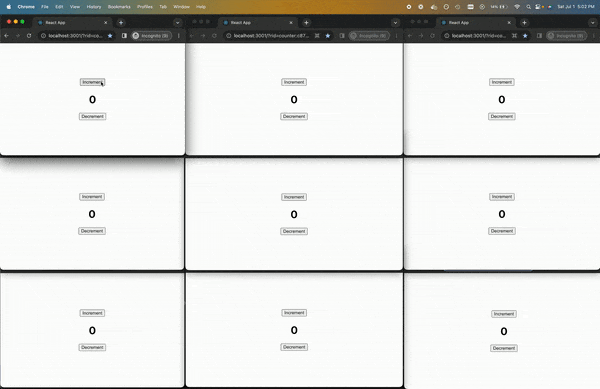
Task: Click the icon left of the star in the top-middle window
Action: coord(317,36)
